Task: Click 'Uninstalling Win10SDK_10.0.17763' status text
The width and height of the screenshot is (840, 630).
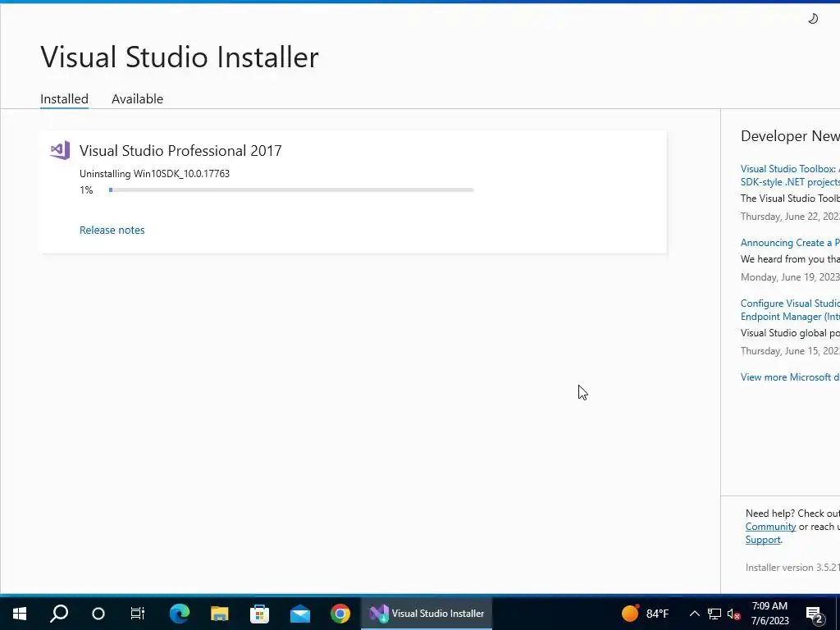Action: click(154, 174)
